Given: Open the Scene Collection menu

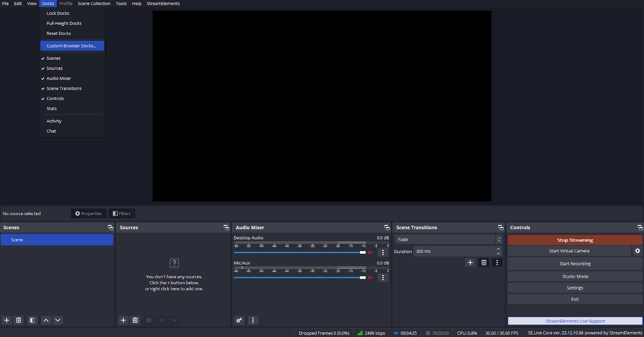Looking at the screenshot, I should click(94, 4).
